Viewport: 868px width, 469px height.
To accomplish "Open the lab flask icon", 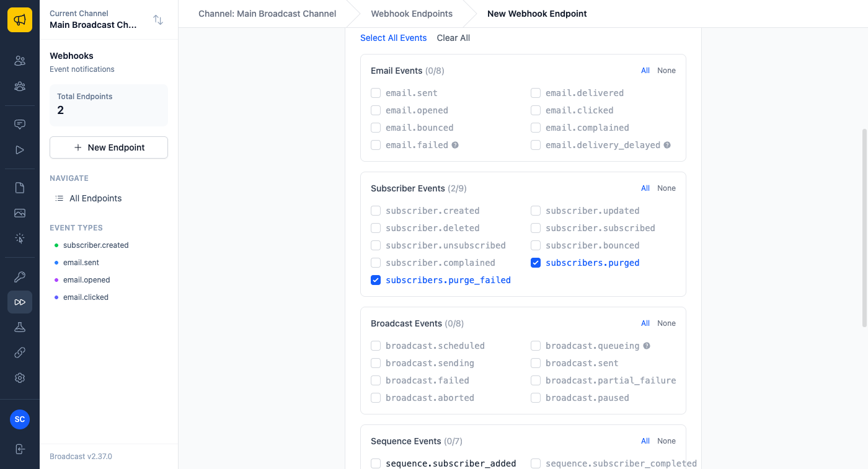I will point(20,327).
